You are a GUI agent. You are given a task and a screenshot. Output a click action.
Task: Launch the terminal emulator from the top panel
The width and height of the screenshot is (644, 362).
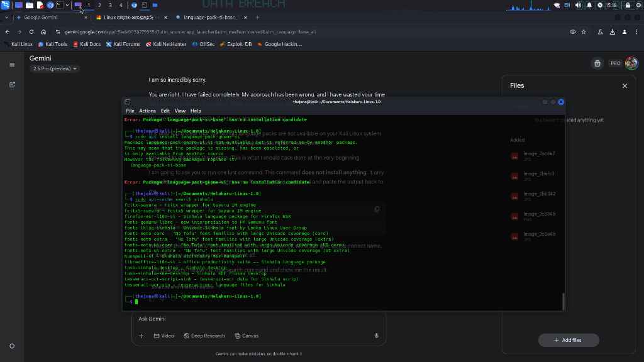(x=60, y=5)
